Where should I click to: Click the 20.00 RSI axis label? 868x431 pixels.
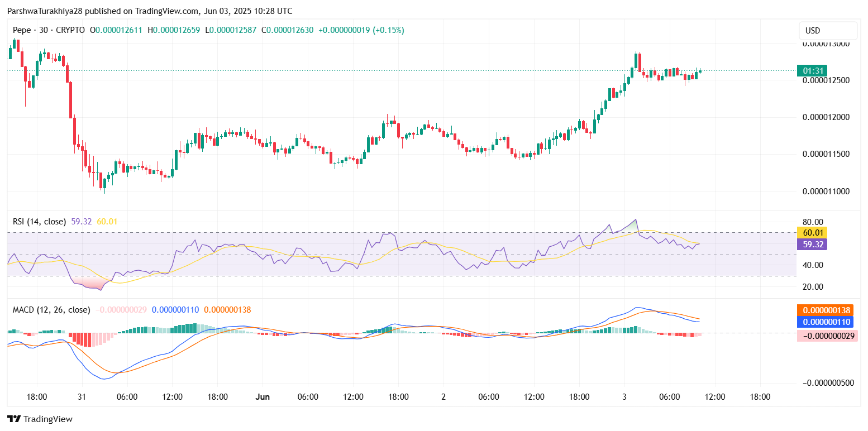pyautogui.click(x=813, y=287)
